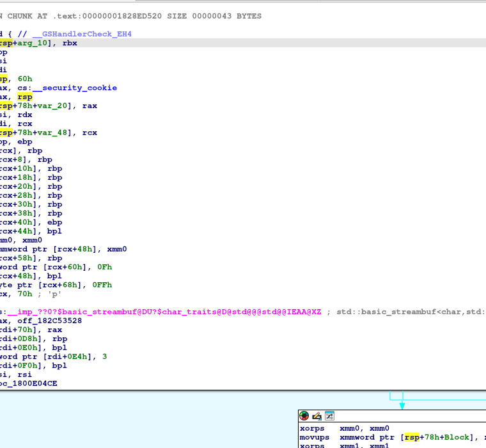Click the pencil edit icon on lower node

[317, 416]
